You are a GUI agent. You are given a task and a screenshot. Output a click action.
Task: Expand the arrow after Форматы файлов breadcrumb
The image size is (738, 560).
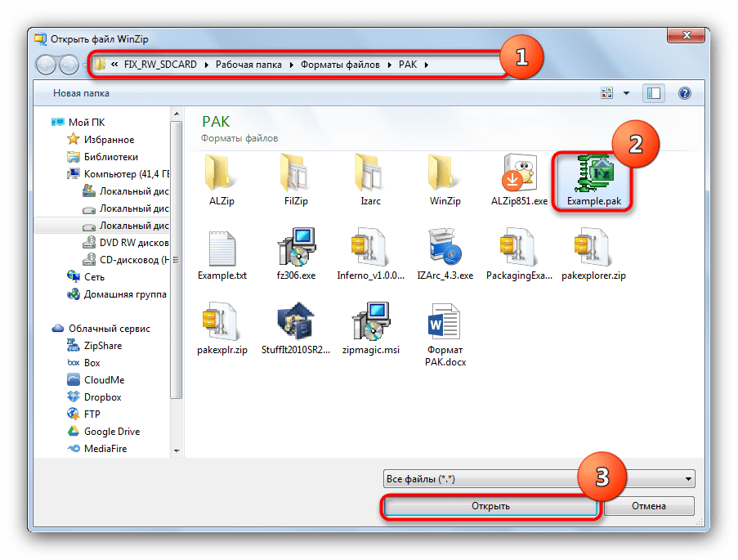(390, 65)
